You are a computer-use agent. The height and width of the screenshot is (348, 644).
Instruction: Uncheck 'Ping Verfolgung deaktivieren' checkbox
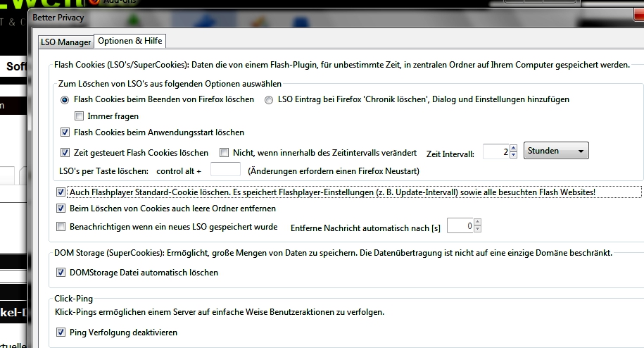61,332
